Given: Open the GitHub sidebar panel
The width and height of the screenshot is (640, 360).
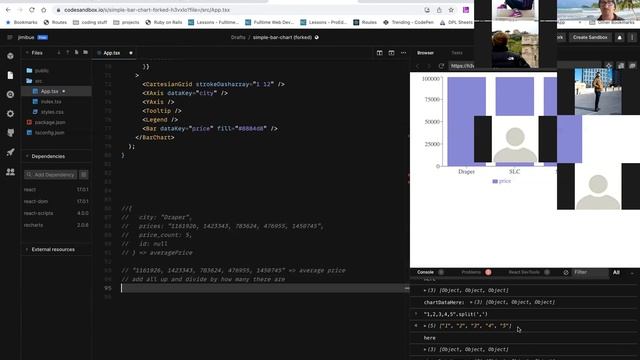Looking at the screenshot, I should 10,133.
